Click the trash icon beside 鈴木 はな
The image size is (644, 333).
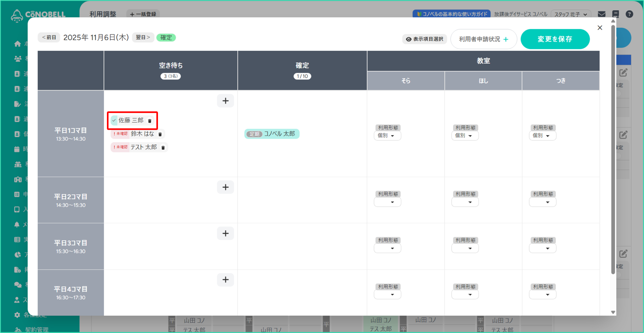pos(160,134)
